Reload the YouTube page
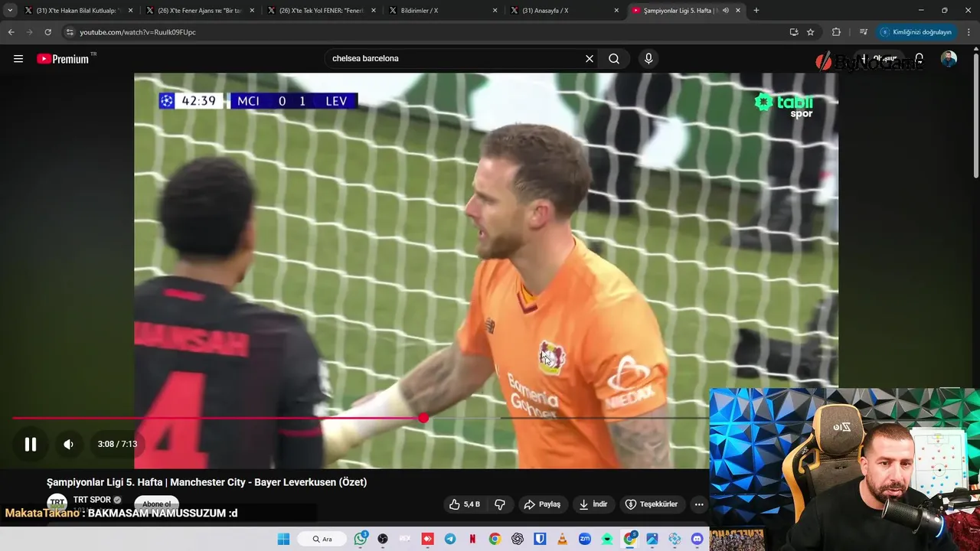The width and height of the screenshot is (980, 551). click(47, 32)
